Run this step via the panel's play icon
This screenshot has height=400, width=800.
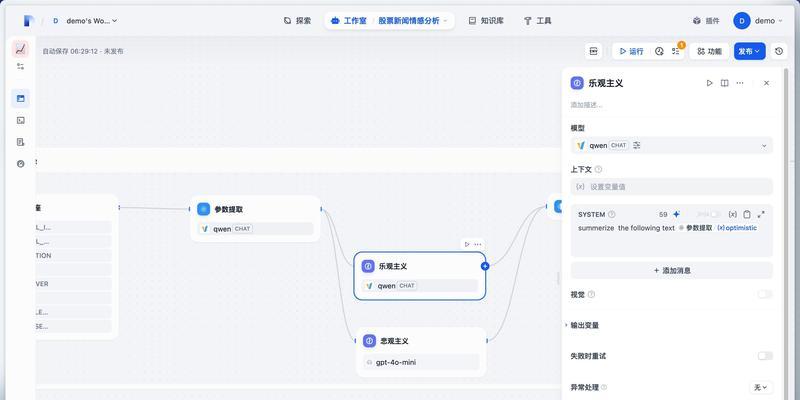[x=709, y=83]
